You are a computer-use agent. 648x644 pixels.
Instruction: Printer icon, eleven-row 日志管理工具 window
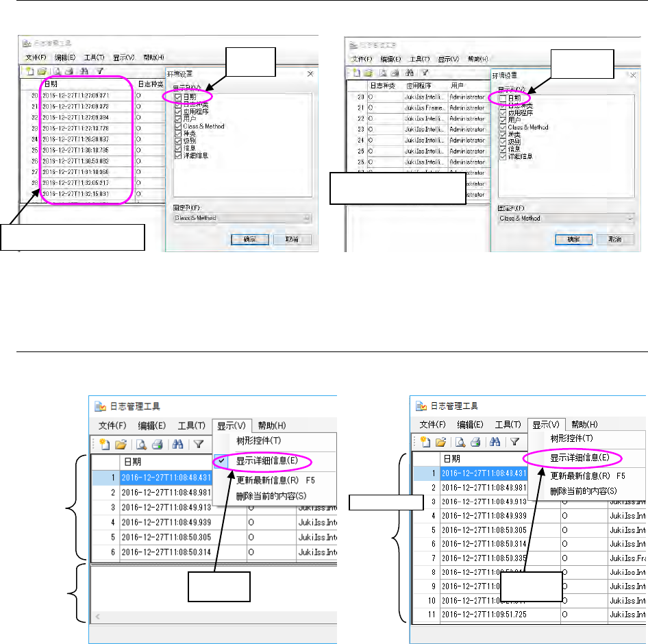pos(475,442)
